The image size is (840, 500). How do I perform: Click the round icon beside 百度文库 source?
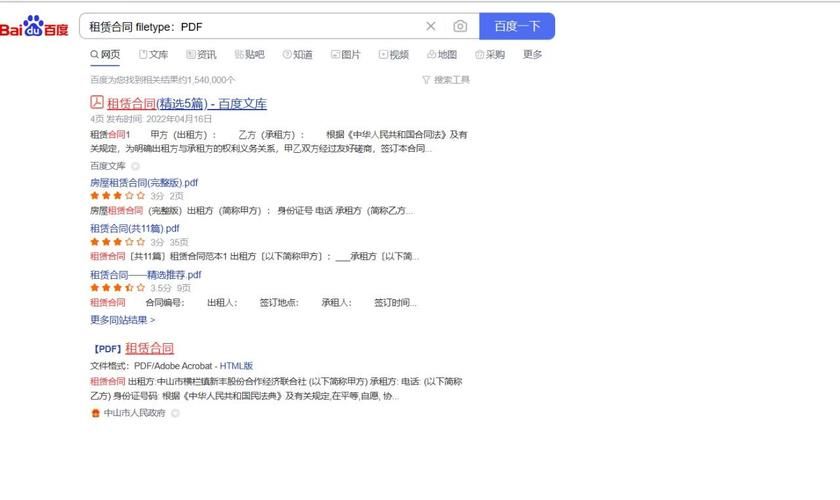tap(136, 166)
